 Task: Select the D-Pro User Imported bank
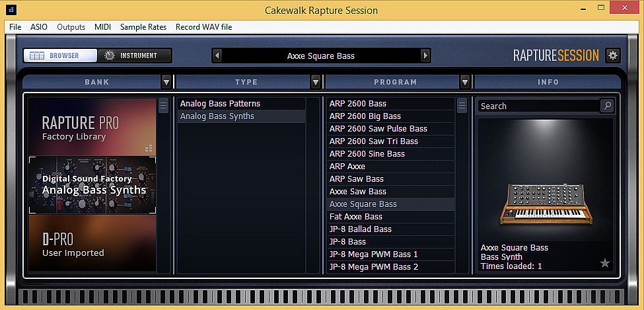coord(92,243)
